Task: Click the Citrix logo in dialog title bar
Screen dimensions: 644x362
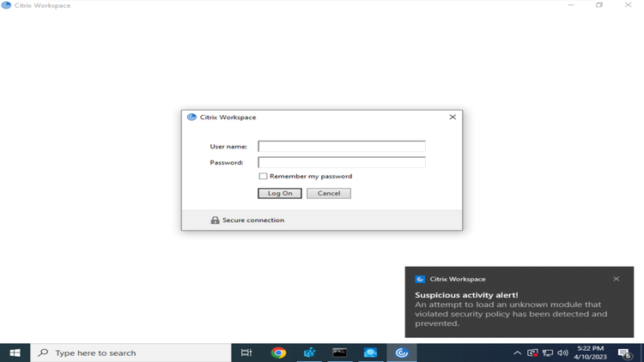Action: click(x=191, y=117)
